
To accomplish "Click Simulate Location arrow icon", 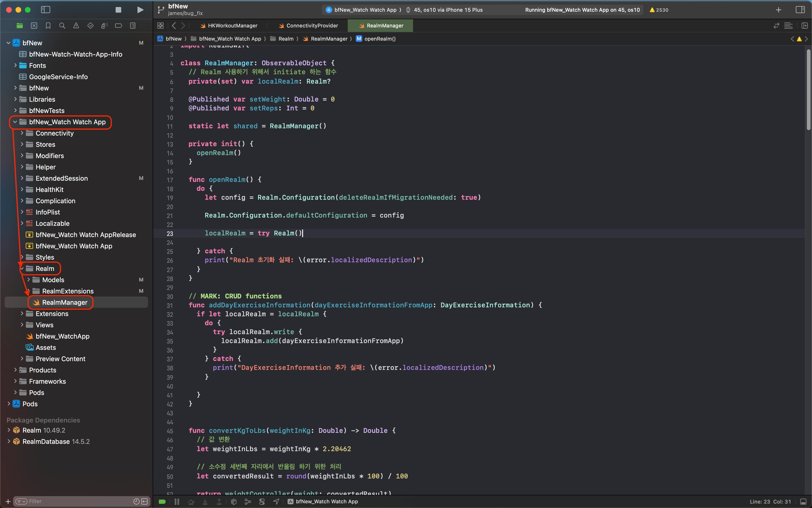I will pos(276,502).
